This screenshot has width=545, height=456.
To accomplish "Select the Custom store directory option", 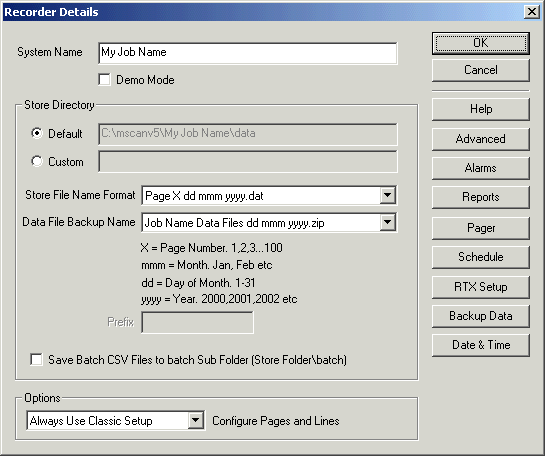I will [x=37, y=161].
